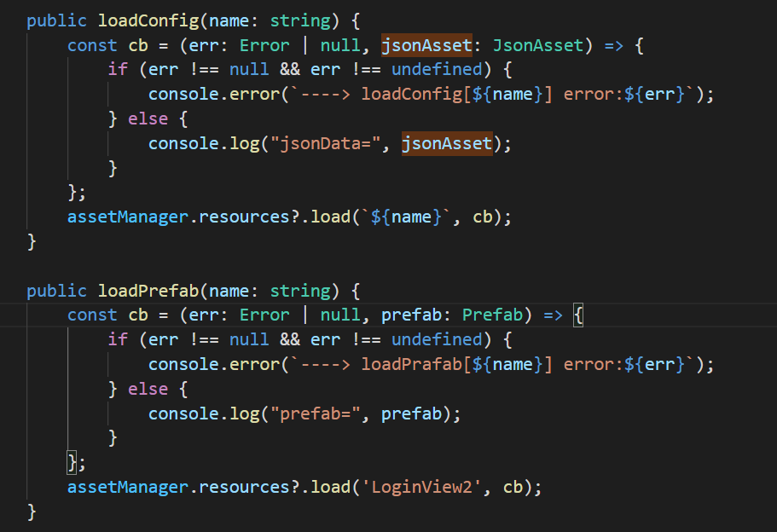
Task: Click const keyword on the jsonAsset cb line
Action: point(92,45)
